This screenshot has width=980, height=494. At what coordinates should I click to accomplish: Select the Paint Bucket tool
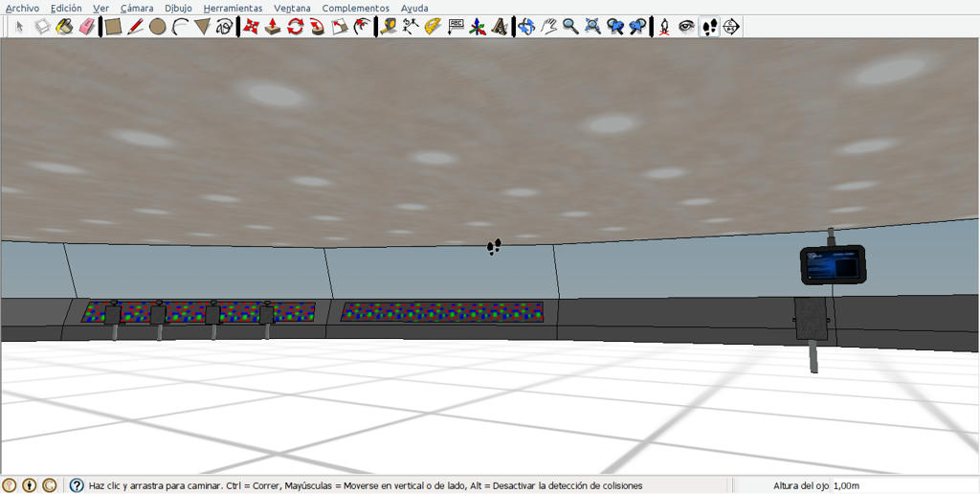(65, 26)
